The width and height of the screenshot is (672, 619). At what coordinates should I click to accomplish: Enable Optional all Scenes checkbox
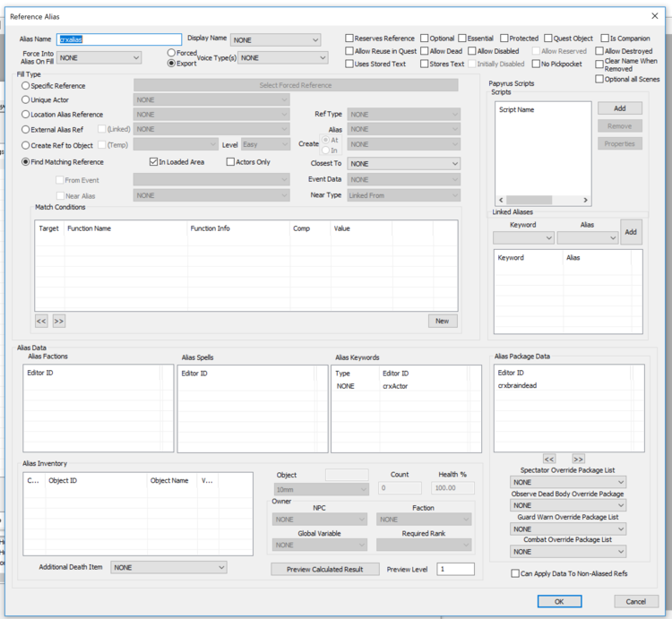(599, 79)
